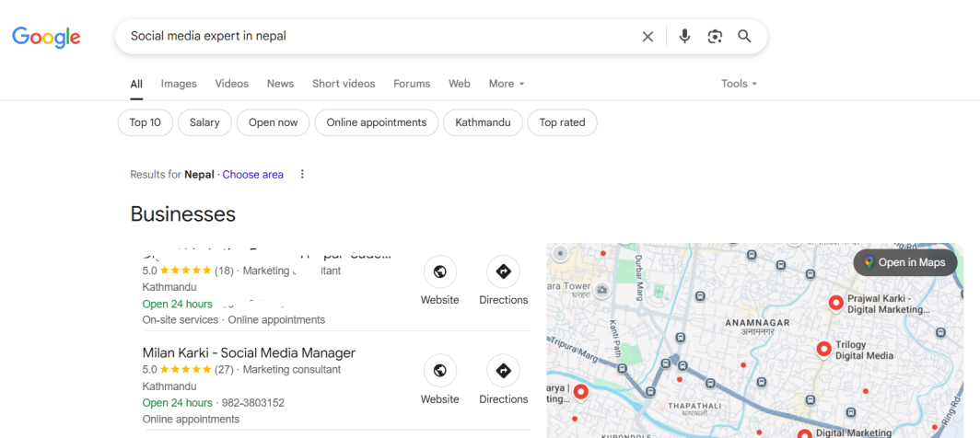Switch to the News tab

pos(280,84)
